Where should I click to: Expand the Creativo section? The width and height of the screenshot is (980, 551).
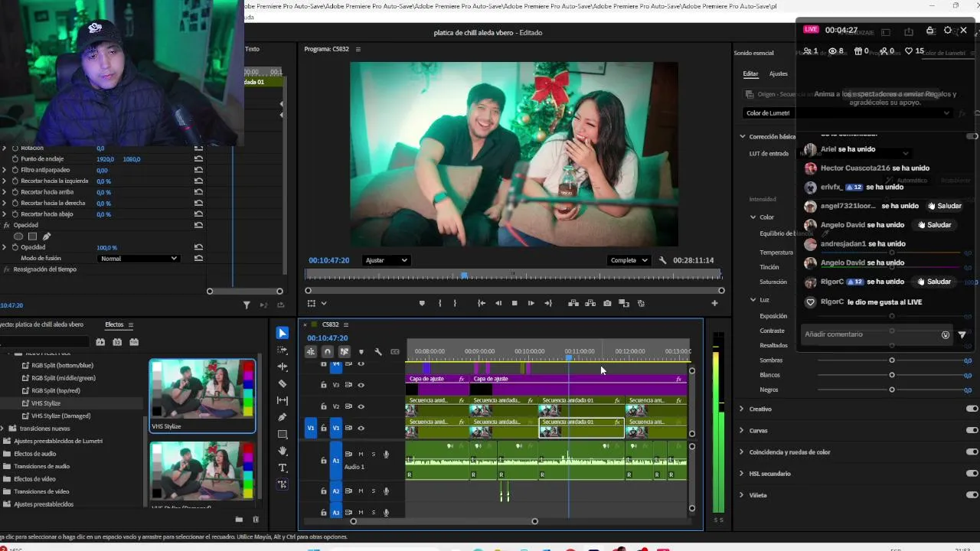coord(742,409)
